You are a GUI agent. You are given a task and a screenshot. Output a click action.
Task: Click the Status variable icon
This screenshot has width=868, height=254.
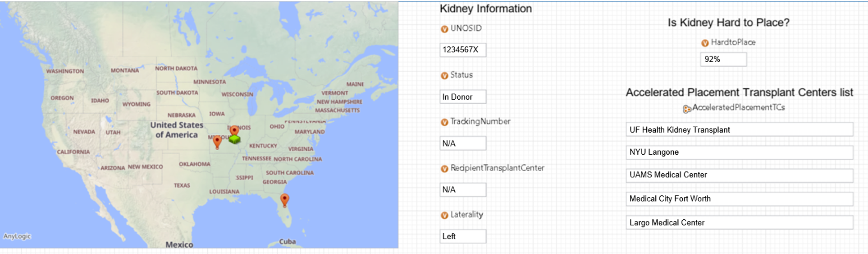coord(444,76)
